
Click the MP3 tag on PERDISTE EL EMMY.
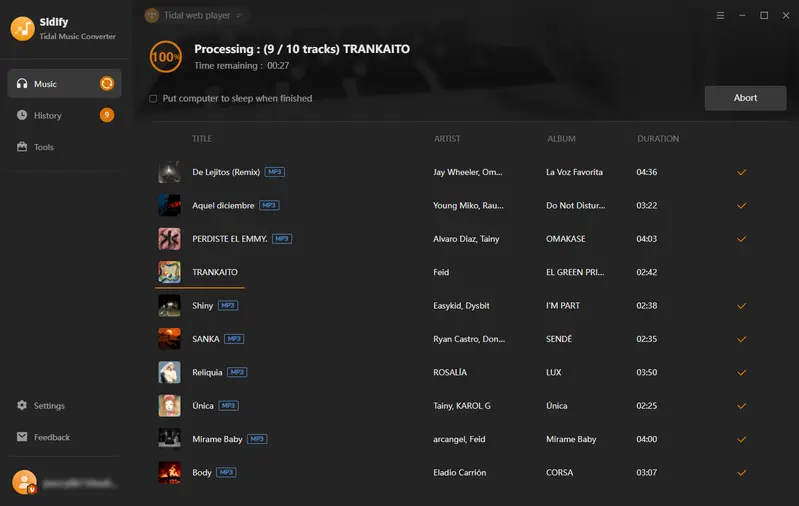click(282, 239)
